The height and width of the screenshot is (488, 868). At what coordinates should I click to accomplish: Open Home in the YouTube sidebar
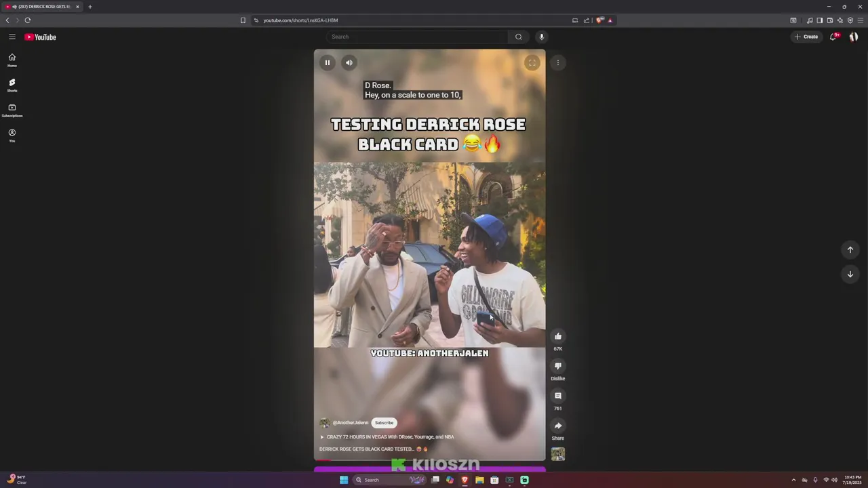[x=12, y=60]
